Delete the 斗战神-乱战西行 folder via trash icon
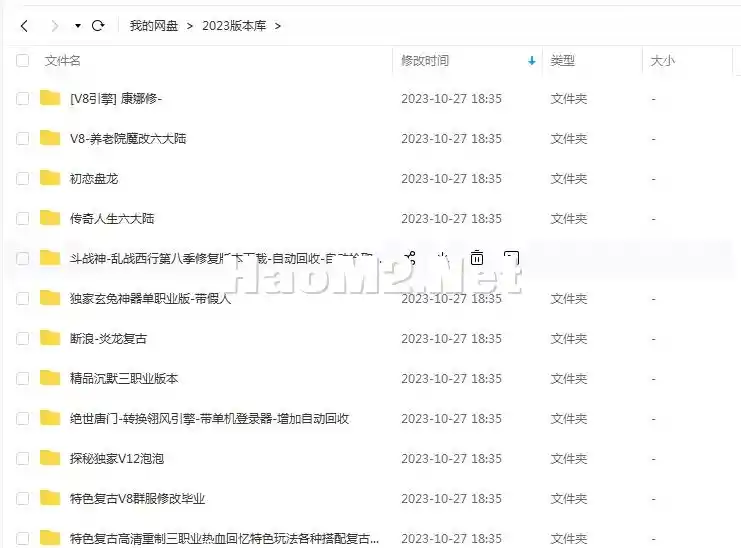The height and width of the screenshot is (548, 741). 477,258
